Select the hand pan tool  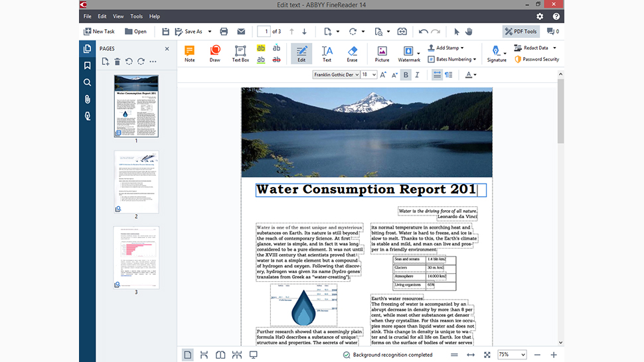coord(469,32)
